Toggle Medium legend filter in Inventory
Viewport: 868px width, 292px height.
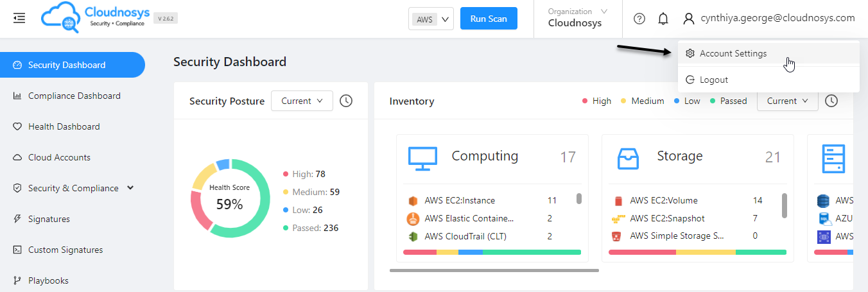tap(641, 101)
